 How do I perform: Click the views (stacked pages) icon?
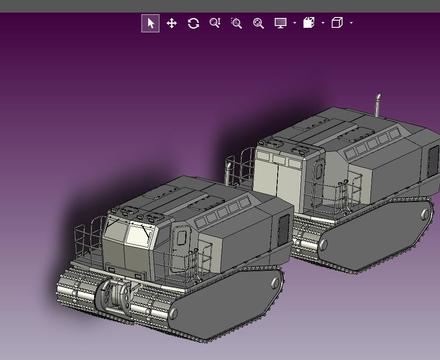pyautogui.click(x=309, y=23)
